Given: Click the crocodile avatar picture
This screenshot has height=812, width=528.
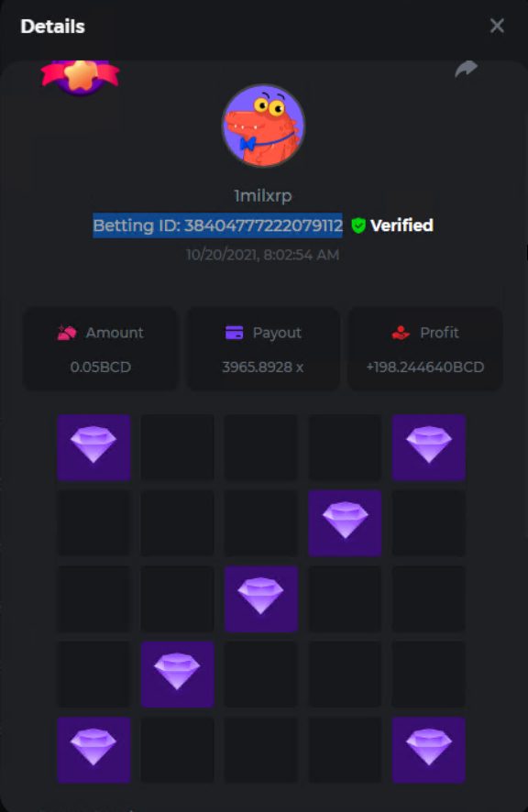Looking at the screenshot, I should [263, 126].
